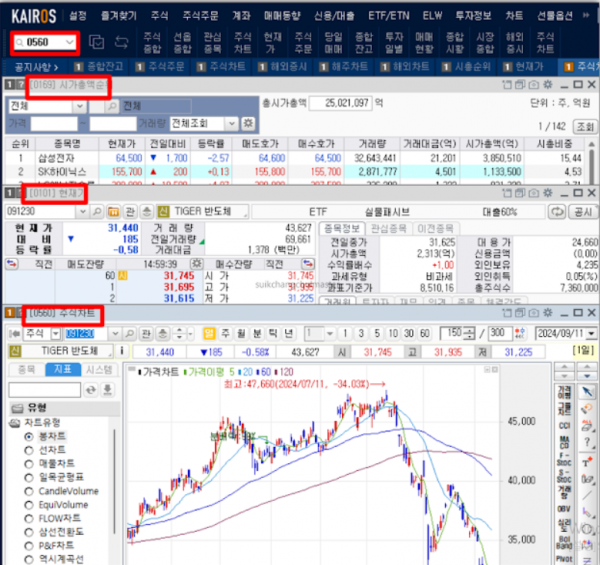
Task: Click the magnifier search icon in 주식차트 toolbar
Action: pos(130,334)
